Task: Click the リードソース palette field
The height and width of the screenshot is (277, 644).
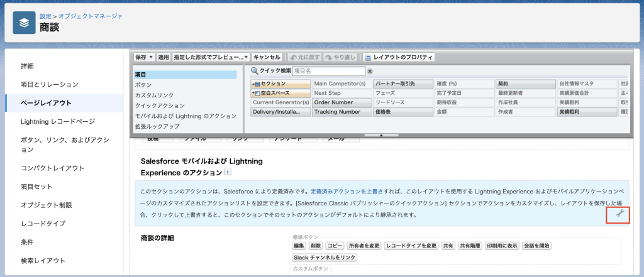Action: tap(403, 102)
